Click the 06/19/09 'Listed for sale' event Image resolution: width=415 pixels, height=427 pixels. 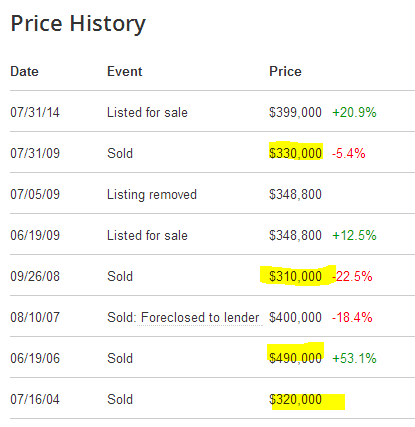147,235
